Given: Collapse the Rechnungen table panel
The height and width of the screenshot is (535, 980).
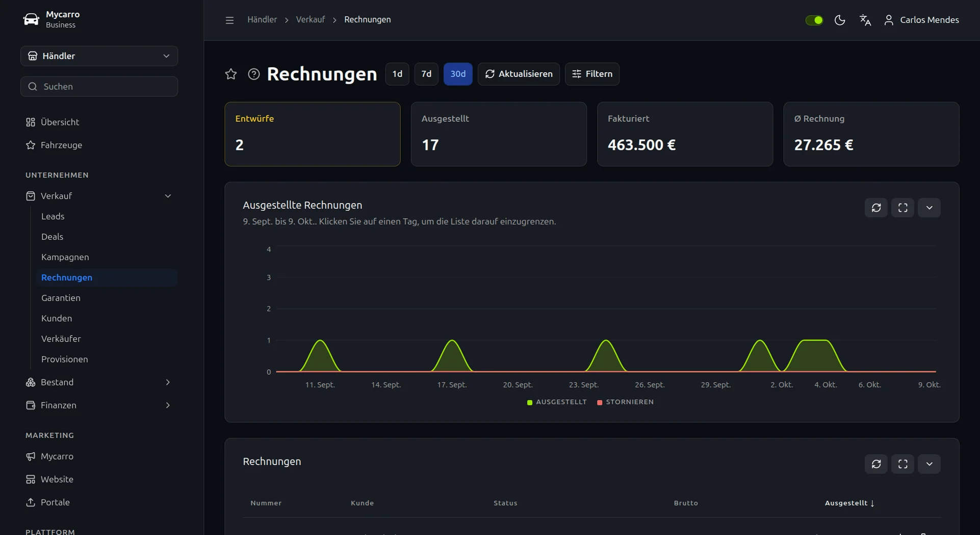Looking at the screenshot, I should pyautogui.click(x=929, y=464).
